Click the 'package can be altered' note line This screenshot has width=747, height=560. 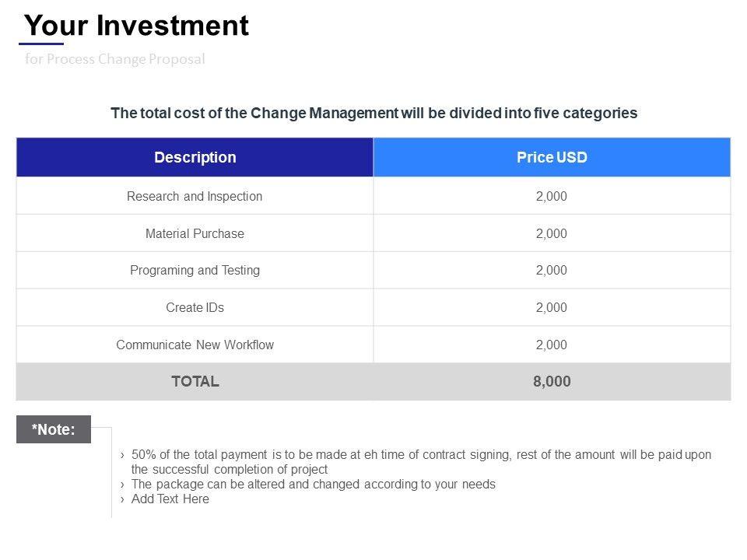(x=313, y=485)
